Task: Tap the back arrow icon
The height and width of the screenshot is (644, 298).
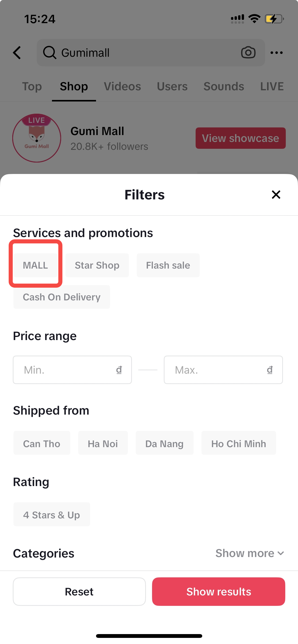Action: pyautogui.click(x=17, y=53)
